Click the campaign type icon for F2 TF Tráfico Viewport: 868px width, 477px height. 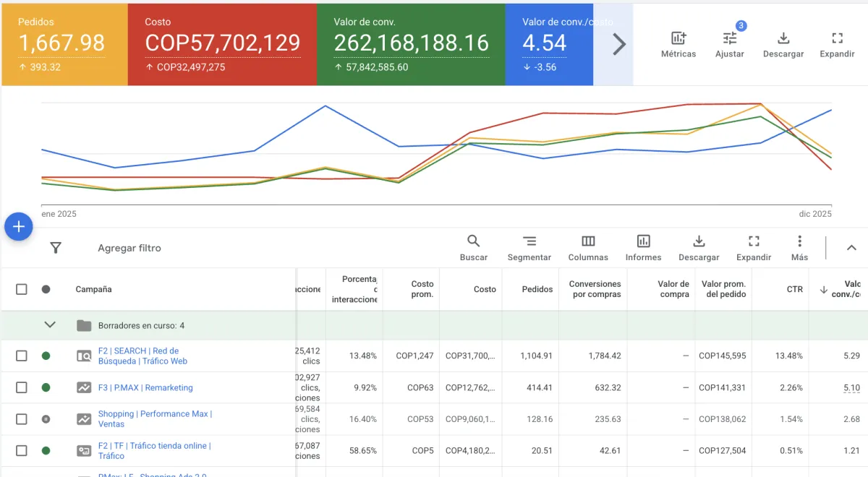pyautogui.click(x=84, y=451)
